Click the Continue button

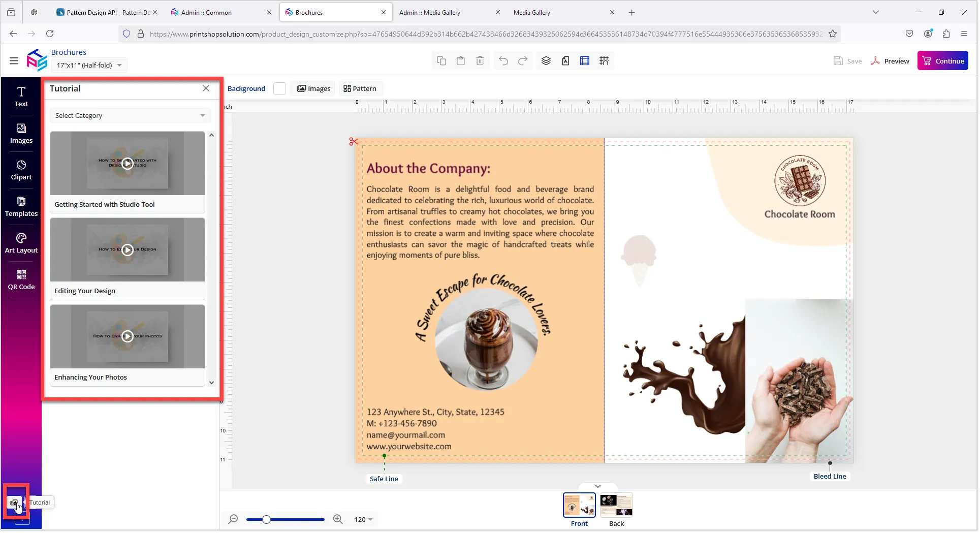point(943,61)
